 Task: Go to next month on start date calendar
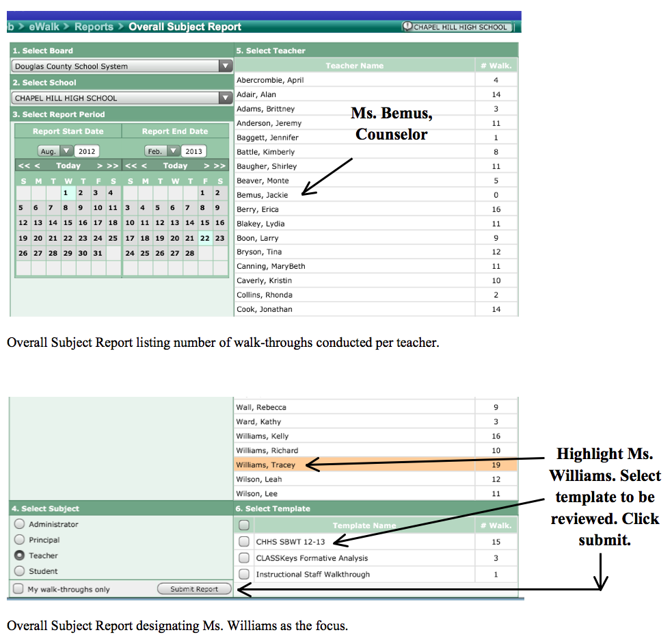99,166
